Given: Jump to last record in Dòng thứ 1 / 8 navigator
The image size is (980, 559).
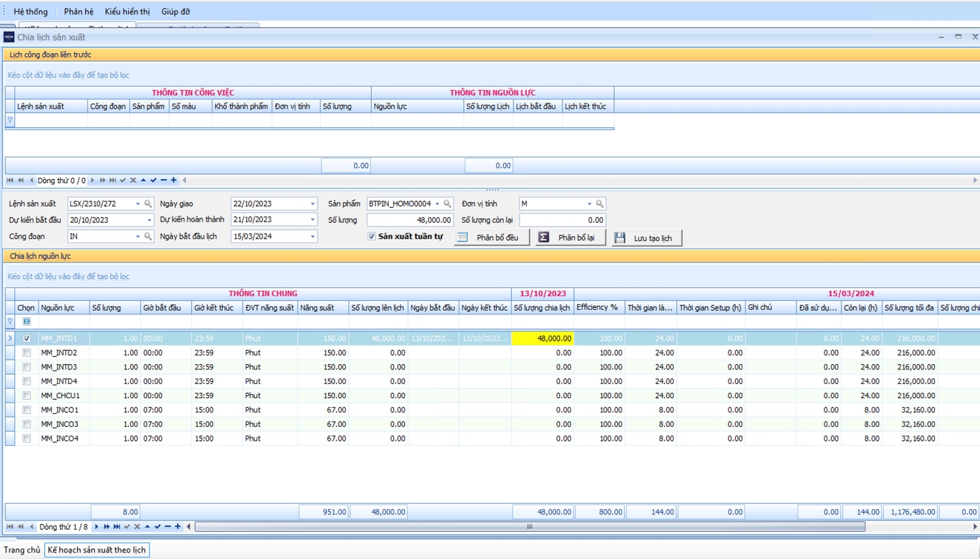Looking at the screenshot, I should click(x=117, y=526).
